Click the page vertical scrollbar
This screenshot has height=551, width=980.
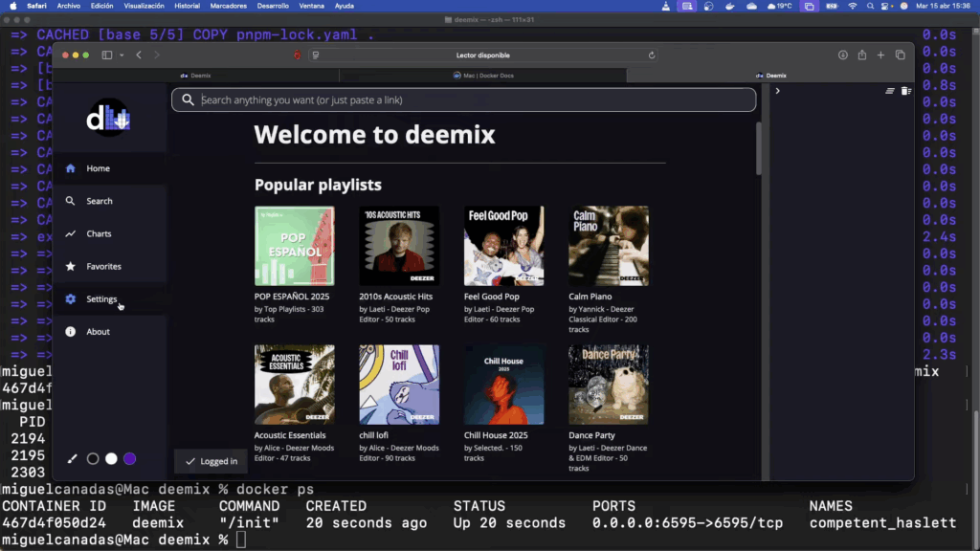pos(759,148)
